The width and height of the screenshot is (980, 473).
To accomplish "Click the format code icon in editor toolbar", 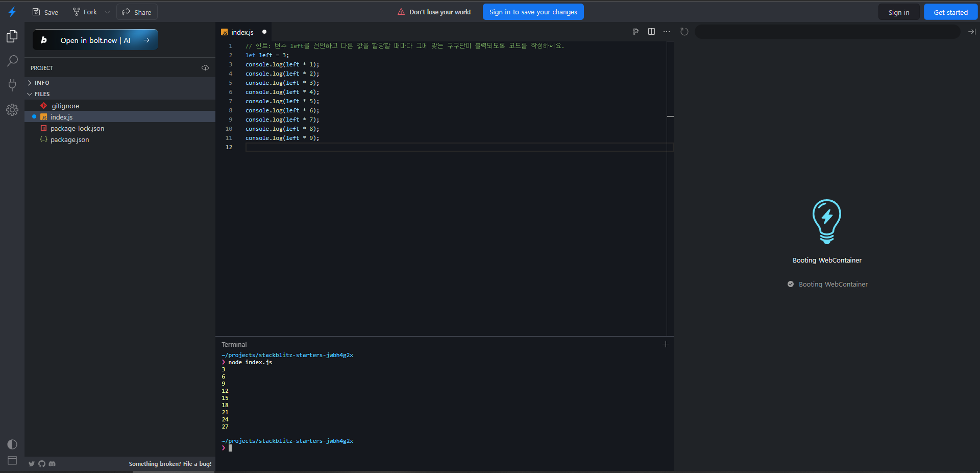I will point(636,32).
